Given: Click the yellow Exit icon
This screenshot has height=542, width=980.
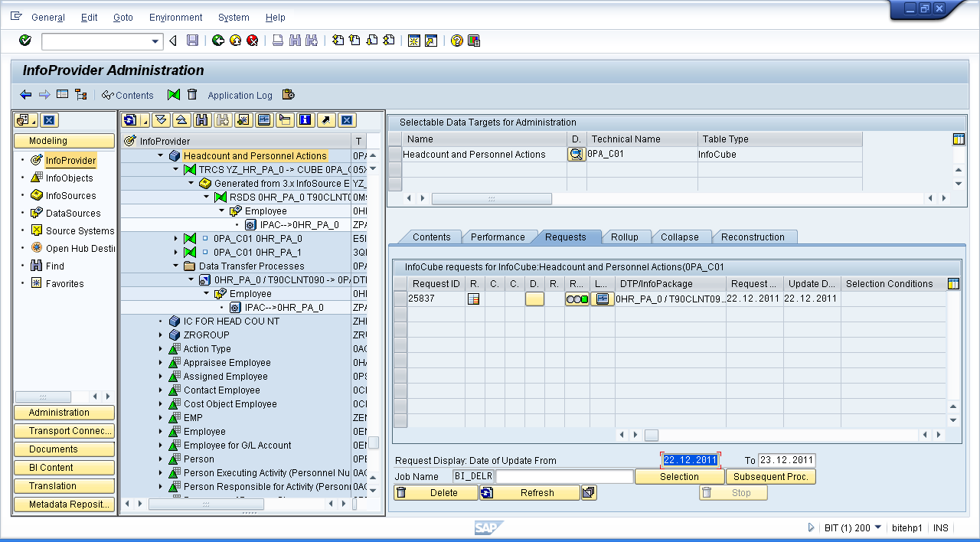Looking at the screenshot, I should point(235,41).
